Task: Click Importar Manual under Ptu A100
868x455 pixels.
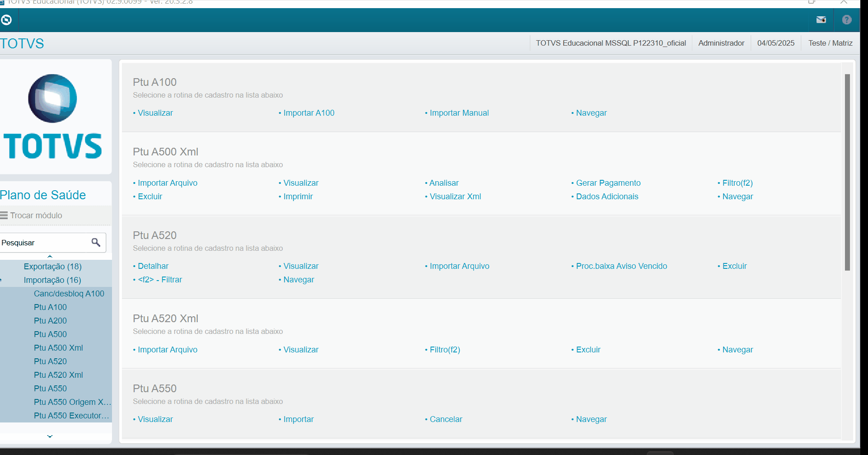Action: (x=459, y=113)
